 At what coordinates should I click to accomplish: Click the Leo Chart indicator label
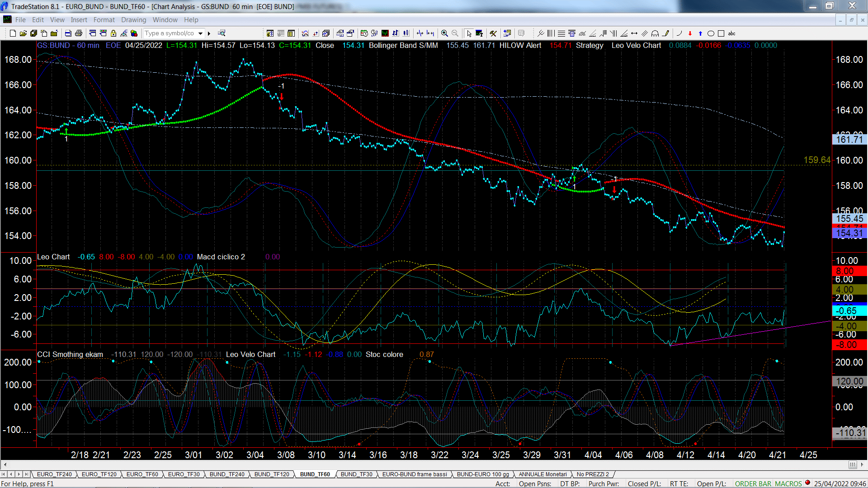tap(53, 257)
